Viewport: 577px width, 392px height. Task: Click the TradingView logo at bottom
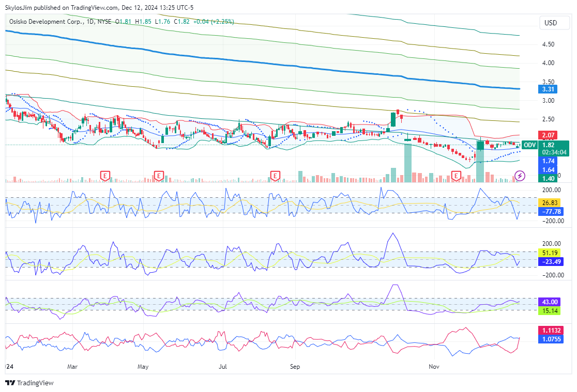click(x=30, y=383)
